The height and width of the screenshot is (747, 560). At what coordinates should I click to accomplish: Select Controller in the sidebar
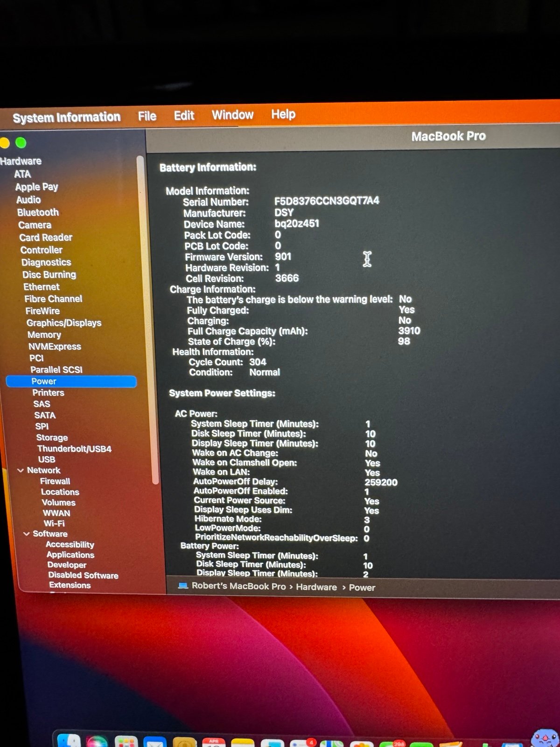click(41, 250)
